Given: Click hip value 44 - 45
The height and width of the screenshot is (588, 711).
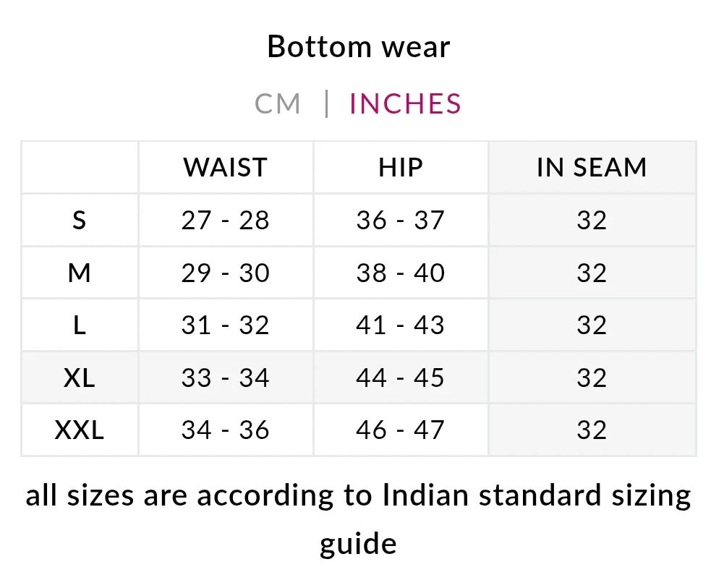Looking at the screenshot, I should [400, 378].
